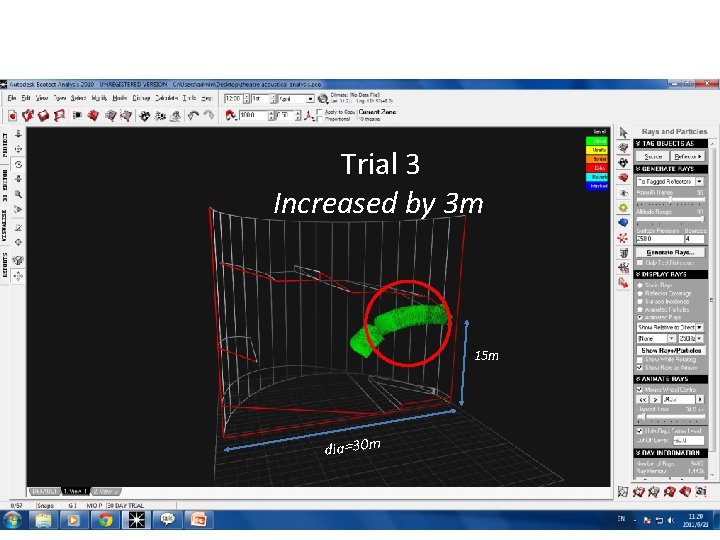This screenshot has height=540, width=720.
Task: Click the New model toolbar icon
Action: [x=12, y=116]
